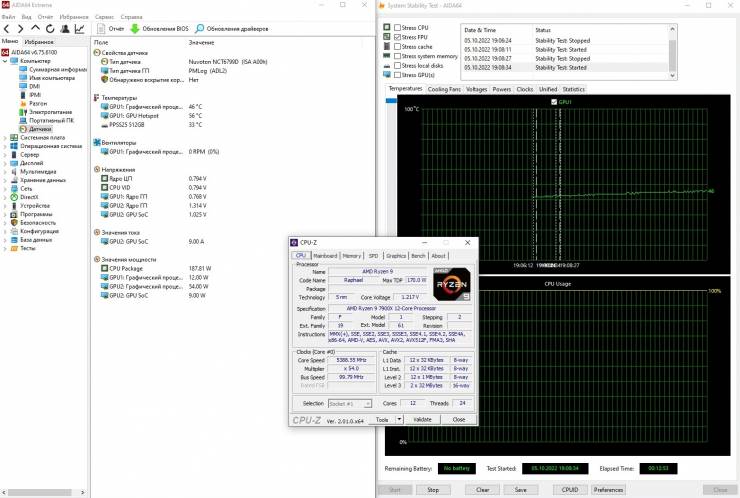Screen dimensions: 740x498
Task: Select Портативный ПК tree item
Action: pos(47,120)
